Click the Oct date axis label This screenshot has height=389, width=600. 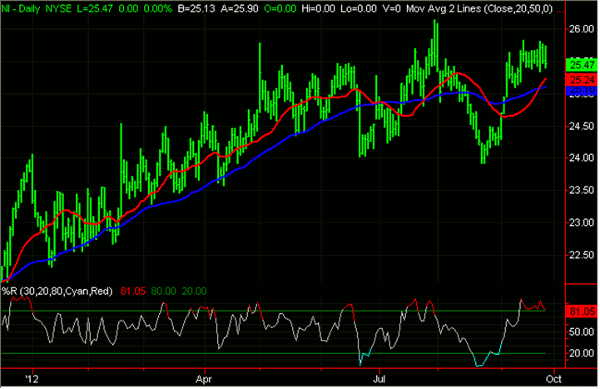point(553,379)
